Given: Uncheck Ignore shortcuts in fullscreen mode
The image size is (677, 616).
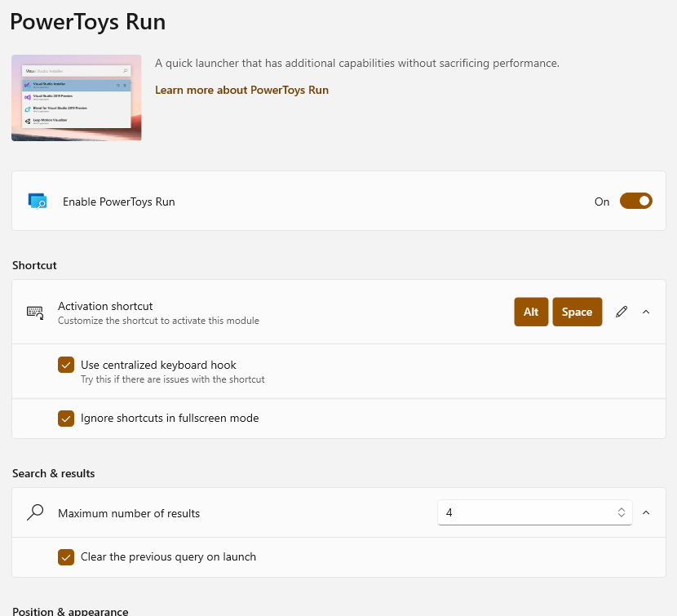Looking at the screenshot, I should click(66, 419).
